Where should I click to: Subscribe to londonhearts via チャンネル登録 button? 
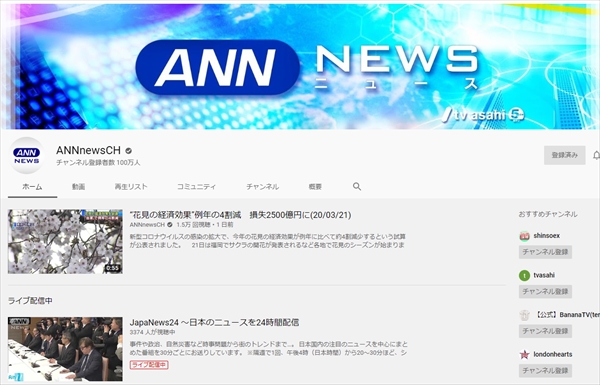(545, 370)
